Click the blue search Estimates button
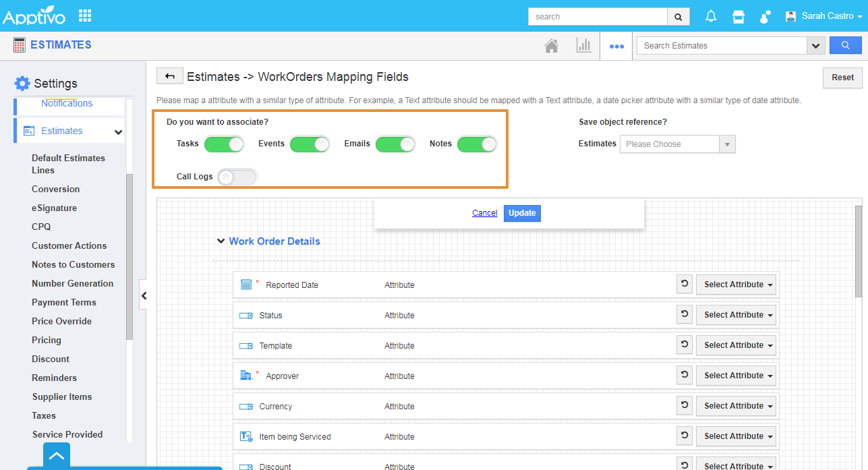The image size is (868, 470). pos(845,45)
